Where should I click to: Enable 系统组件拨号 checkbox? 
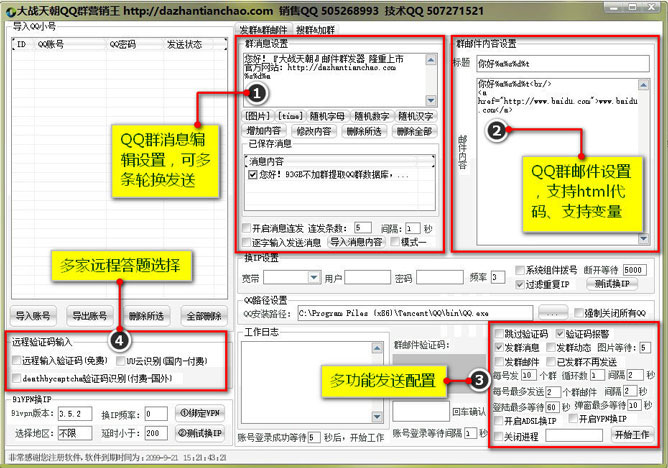coord(519,270)
